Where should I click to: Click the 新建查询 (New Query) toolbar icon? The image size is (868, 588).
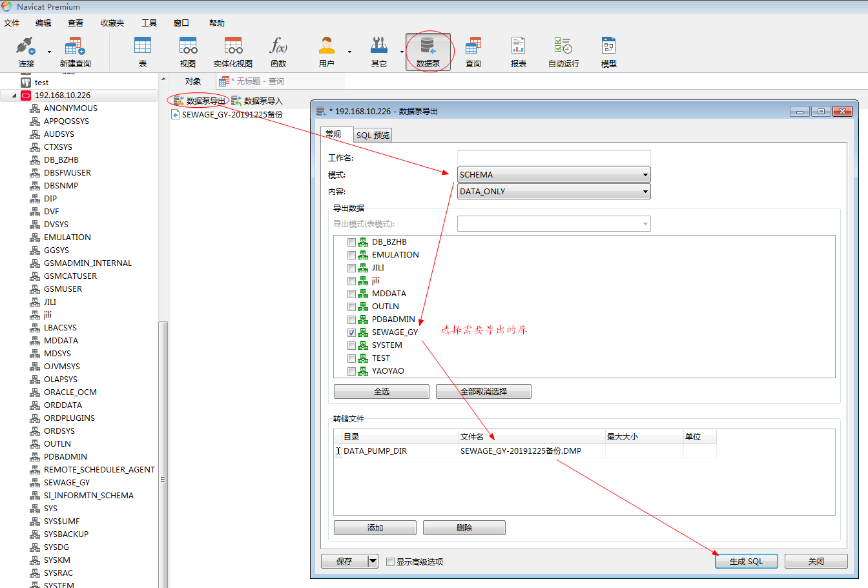(75, 46)
